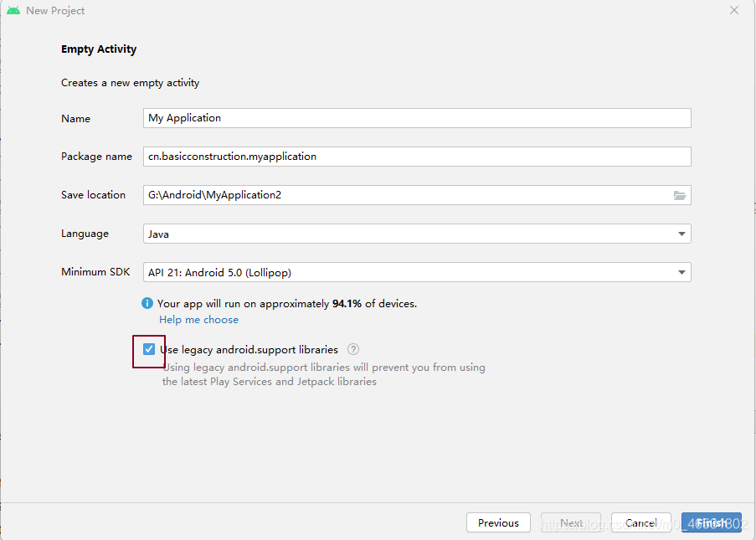Image resolution: width=756 pixels, height=540 pixels.
Task: Open the Minimum SDK dropdown
Action: (417, 272)
